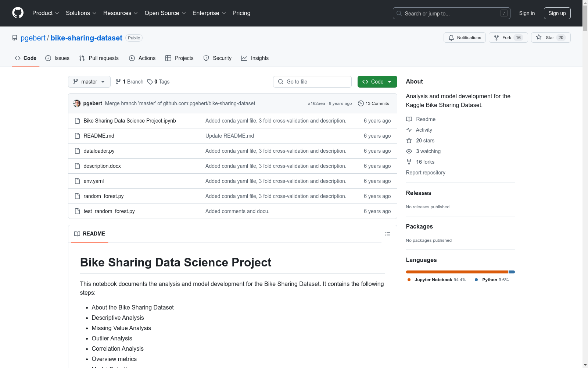
Task: Click the Jupyter Notebook language bar segment
Action: [x=457, y=272]
